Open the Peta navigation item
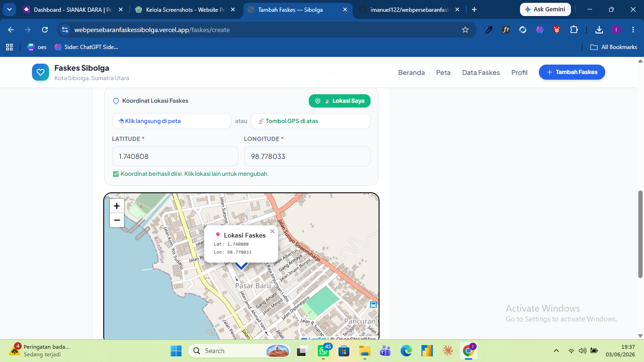This screenshot has width=644, height=362. pos(443,73)
